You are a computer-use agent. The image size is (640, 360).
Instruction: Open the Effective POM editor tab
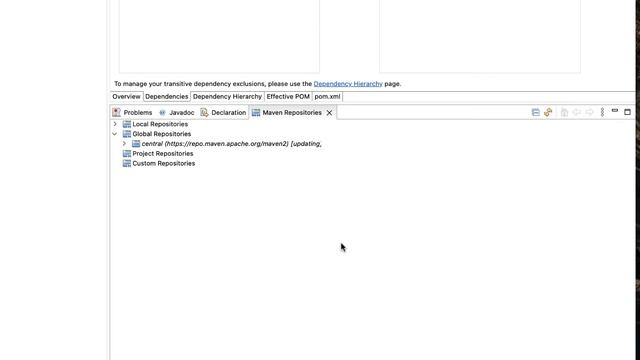(x=288, y=97)
